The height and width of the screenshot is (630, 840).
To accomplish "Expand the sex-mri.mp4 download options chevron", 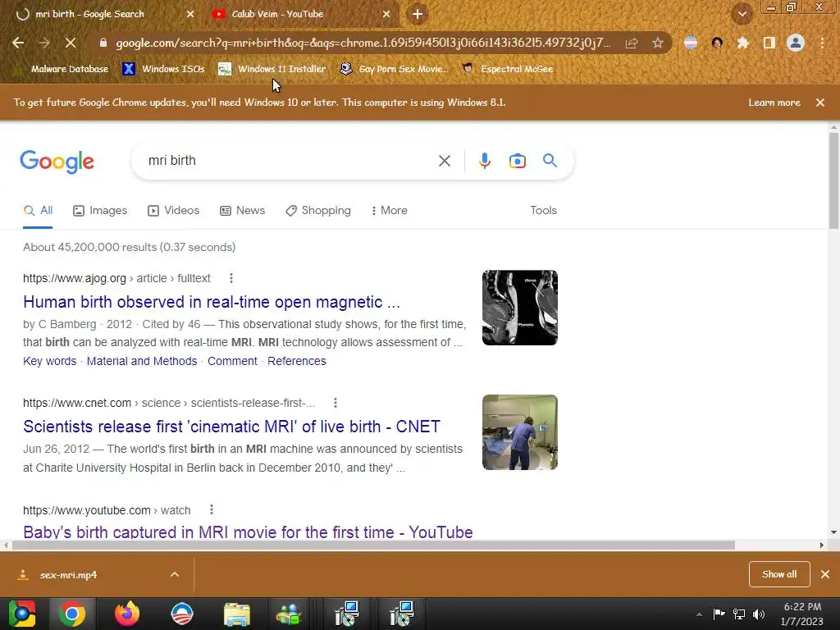I will point(175,574).
